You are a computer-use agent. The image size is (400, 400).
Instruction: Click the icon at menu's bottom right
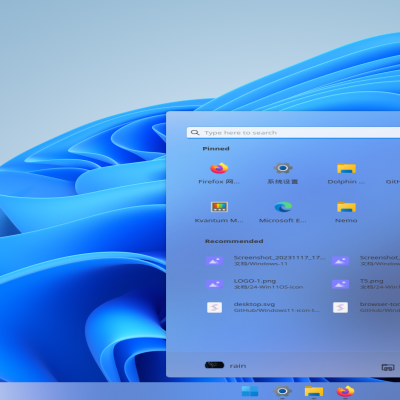(x=388, y=367)
